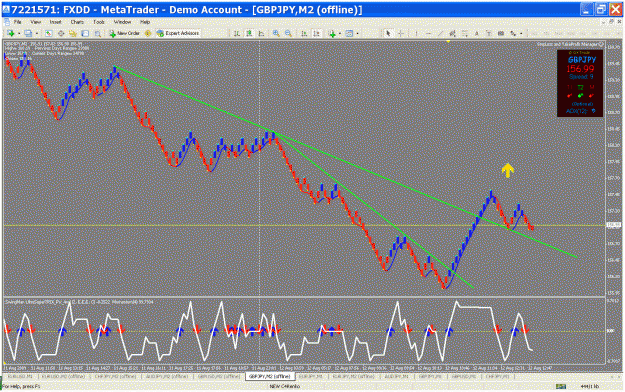625x392 pixels.
Task: Zoom out the chart
Action: pos(288,33)
